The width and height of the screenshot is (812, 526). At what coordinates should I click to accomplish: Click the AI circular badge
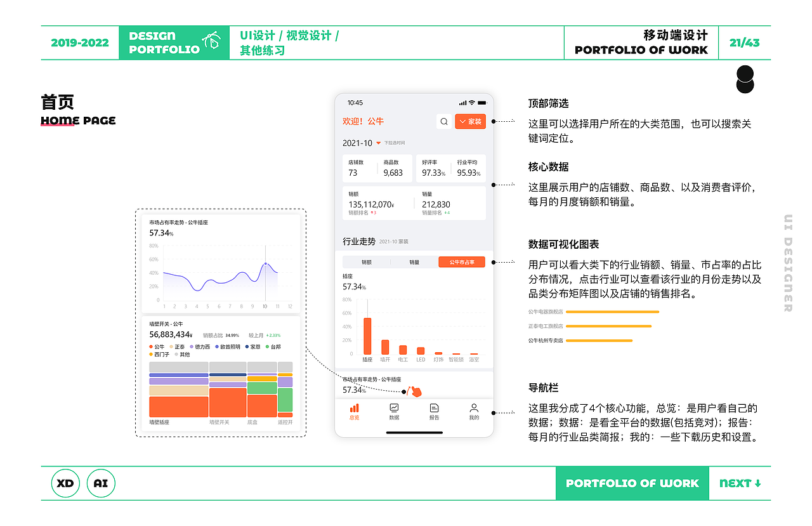click(101, 483)
